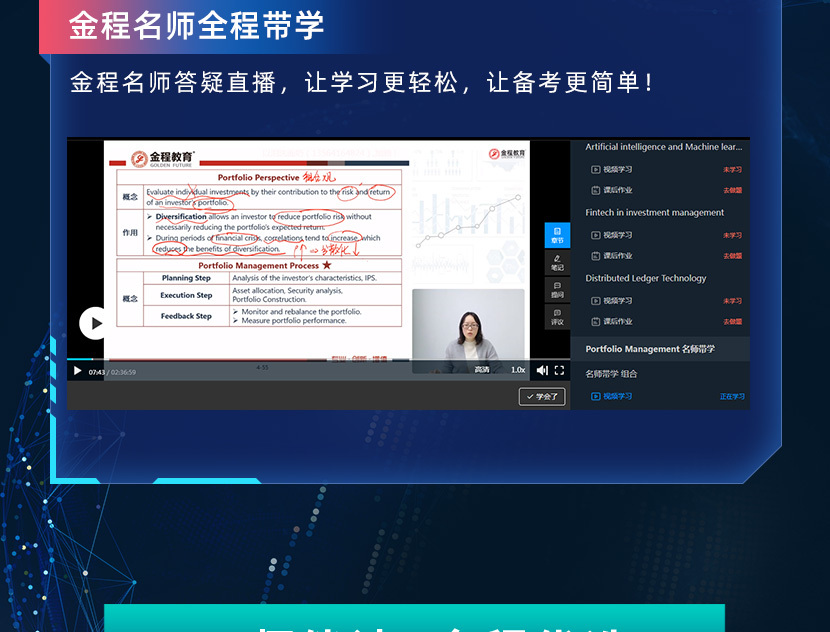
Task: Click the 正在学习 status label
Action: pos(732,396)
